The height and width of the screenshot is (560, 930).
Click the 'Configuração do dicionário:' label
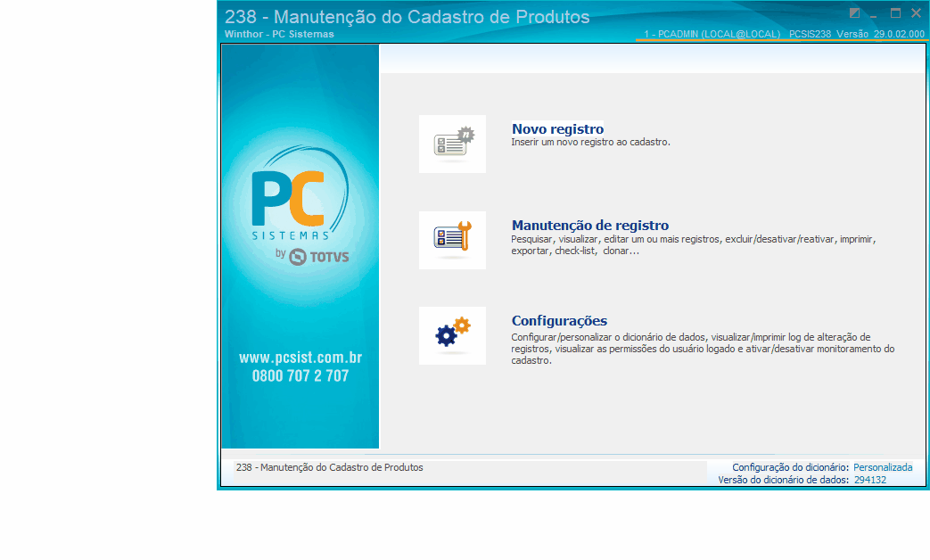[791, 467]
